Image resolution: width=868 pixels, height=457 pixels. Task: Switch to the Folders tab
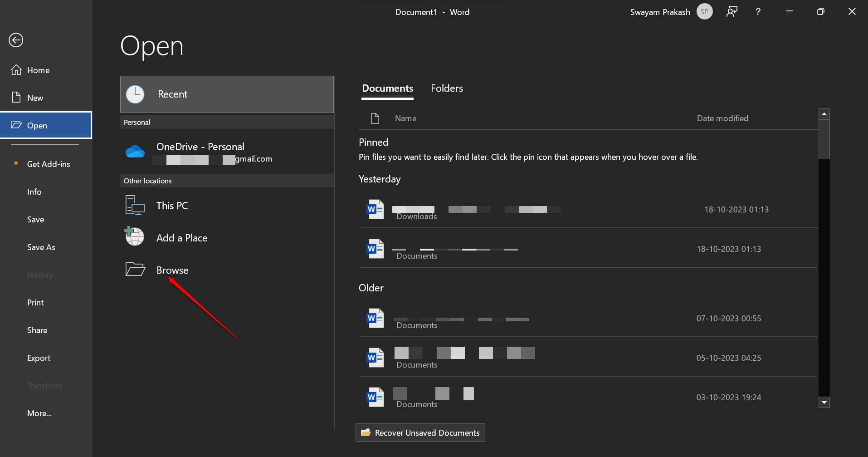pyautogui.click(x=447, y=88)
